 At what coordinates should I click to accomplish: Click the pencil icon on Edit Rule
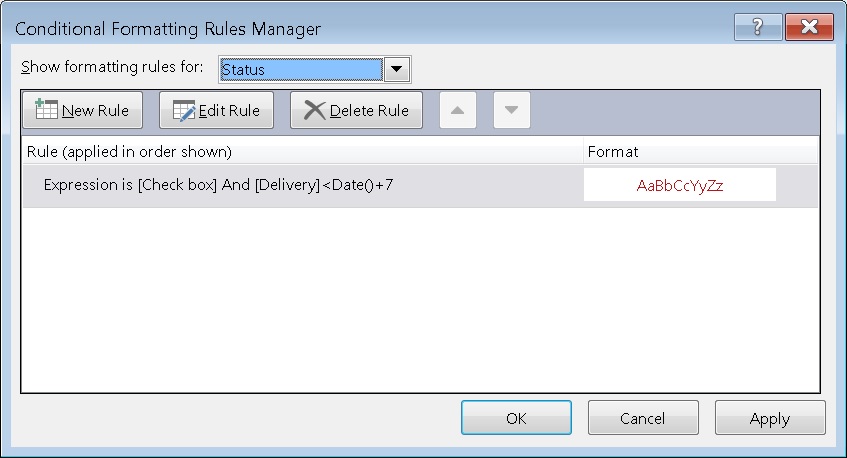tap(184, 110)
